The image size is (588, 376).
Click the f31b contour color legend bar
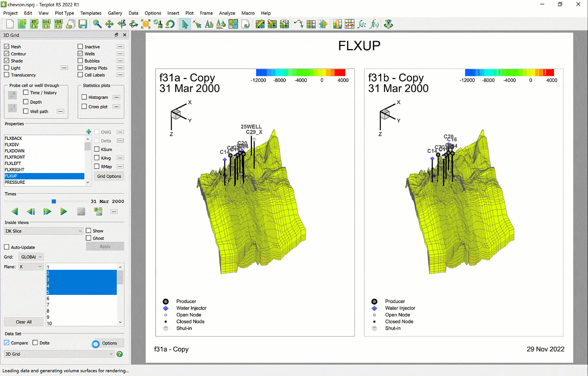coord(509,72)
